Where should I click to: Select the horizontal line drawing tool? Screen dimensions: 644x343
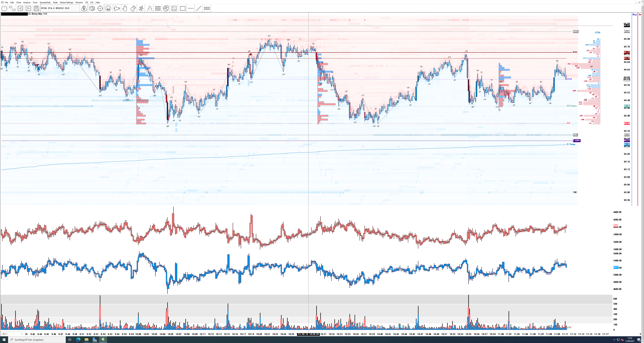tap(191, 9)
